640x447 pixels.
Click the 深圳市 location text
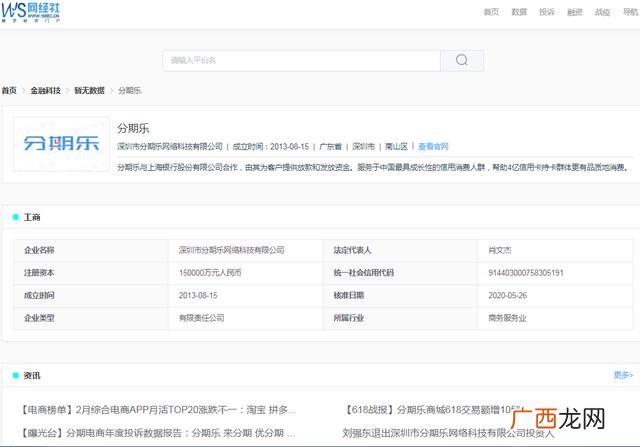pyautogui.click(x=363, y=146)
